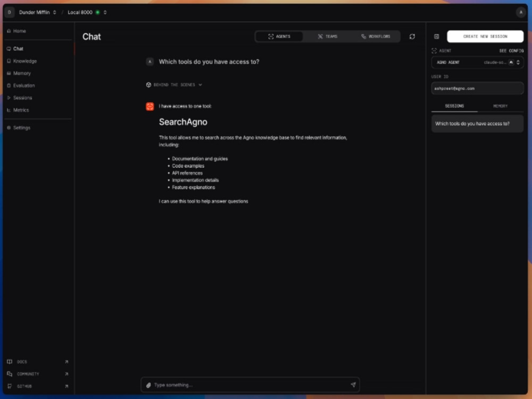Click the Memory icon in sidebar
Screen dimensions: 532x399
[9, 73]
